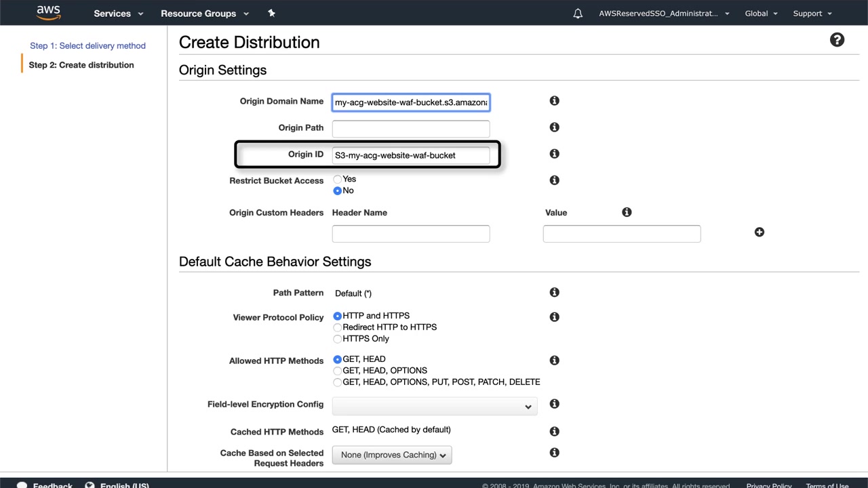This screenshot has width=868, height=488.
Task: Add another origin custom header row
Action: tap(759, 232)
